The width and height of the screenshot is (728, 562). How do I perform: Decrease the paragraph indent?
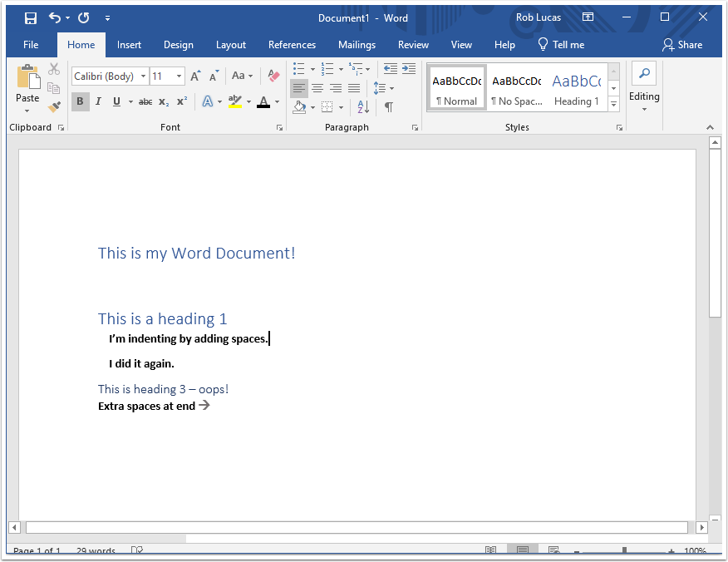tap(391, 69)
